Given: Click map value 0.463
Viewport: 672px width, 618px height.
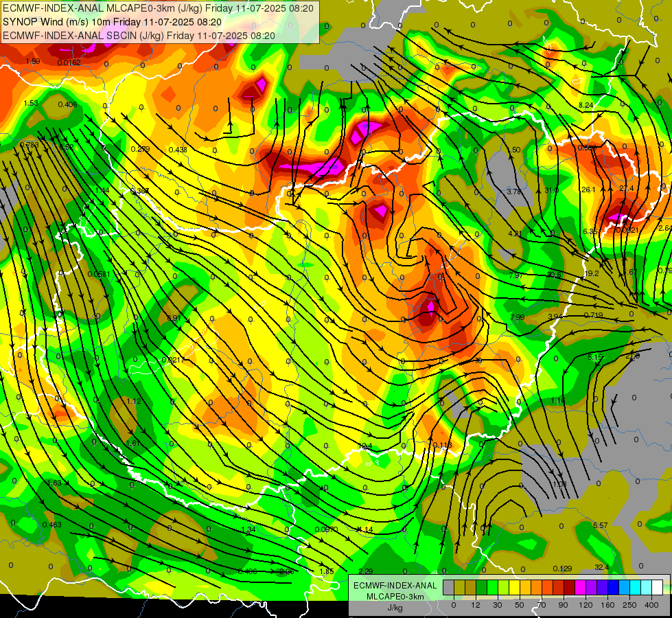Looking at the screenshot, I should (x=52, y=525).
